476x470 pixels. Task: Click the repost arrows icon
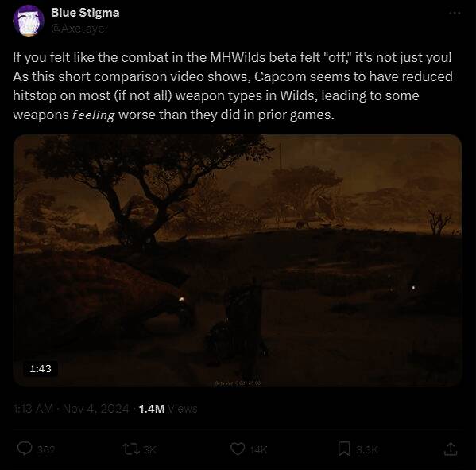131,449
